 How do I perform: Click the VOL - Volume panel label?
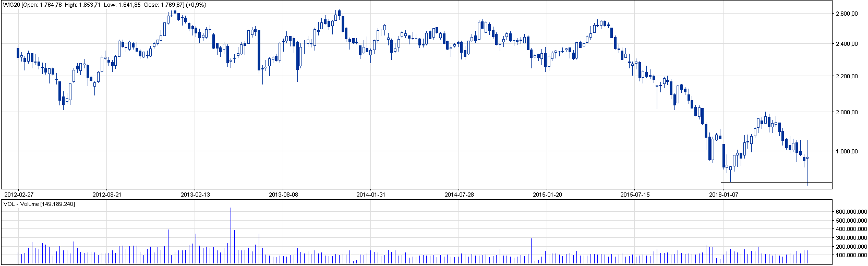tap(39, 204)
